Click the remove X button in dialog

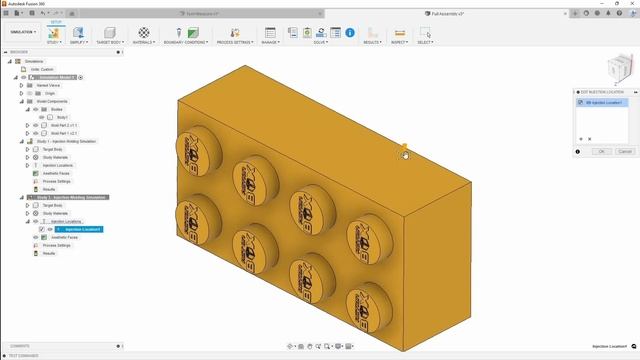[589, 139]
